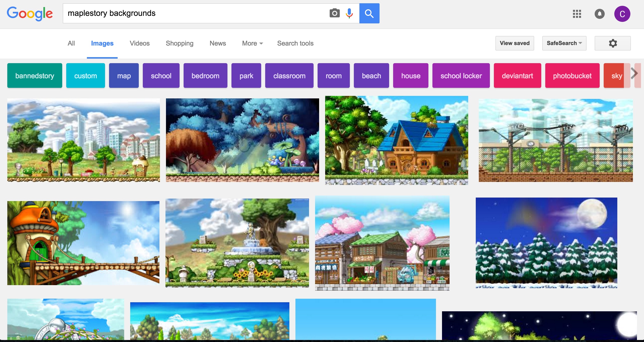Filter results by deviantart chip

518,75
